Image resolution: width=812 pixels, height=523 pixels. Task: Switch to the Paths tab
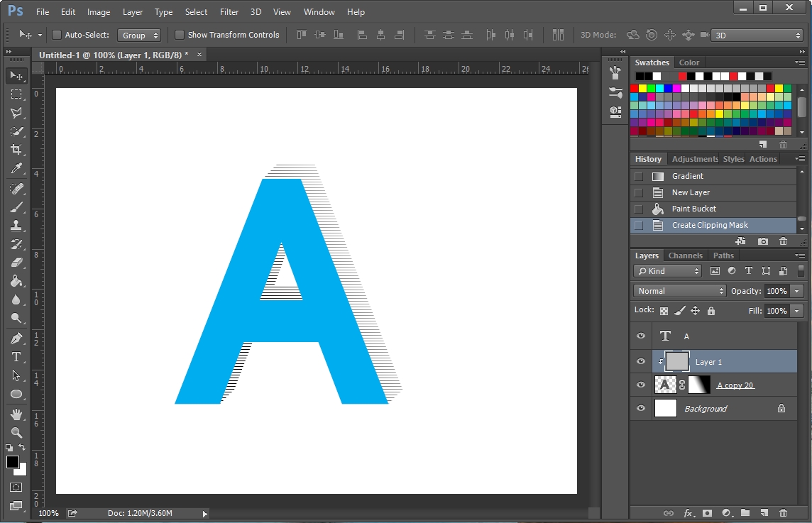click(x=723, y=255)
